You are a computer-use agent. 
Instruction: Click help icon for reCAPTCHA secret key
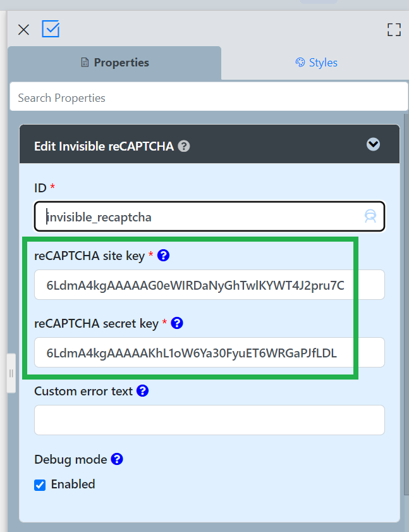177,323
